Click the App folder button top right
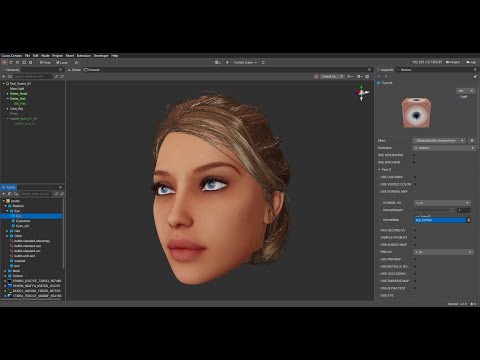The image size is (480, 360). pos(471,62)
